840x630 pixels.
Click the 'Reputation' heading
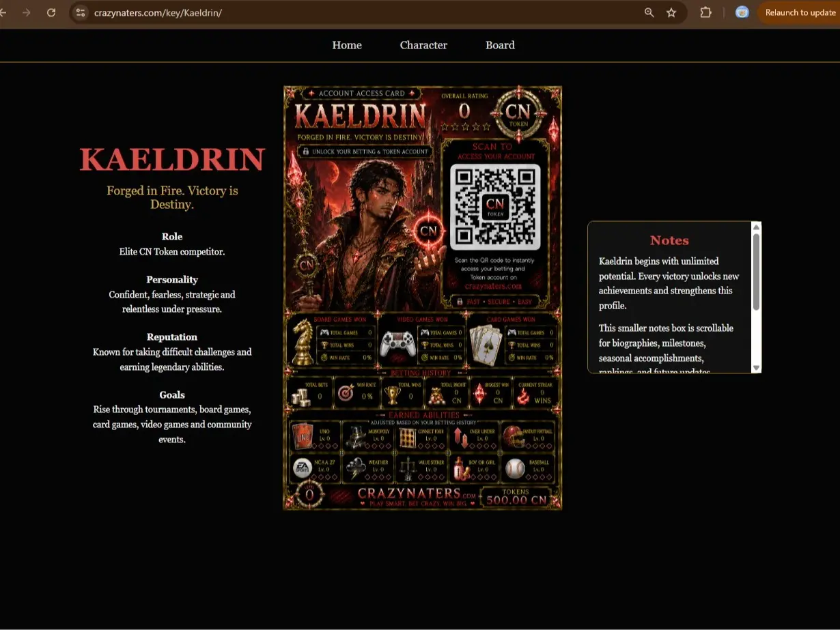pos(172,337)
